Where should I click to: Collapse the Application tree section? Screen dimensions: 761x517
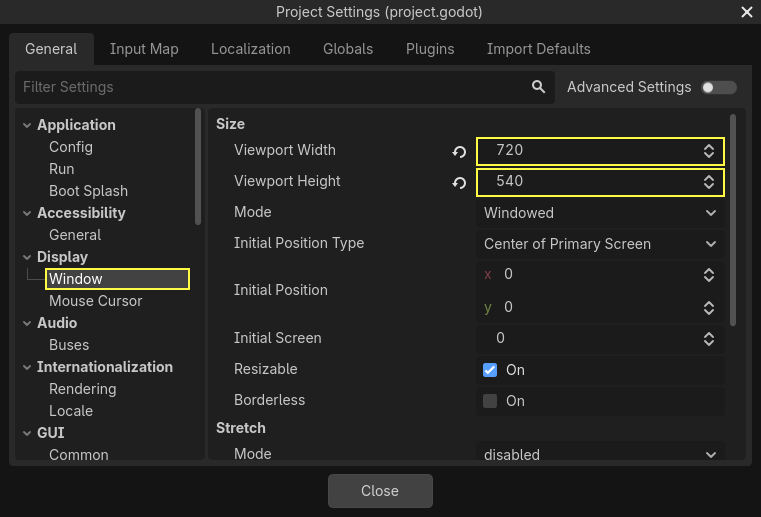27,125
